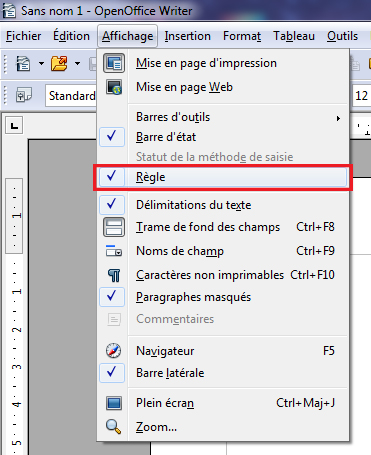The height and width of the screenshot is (455, 371).
Task: Open the new document dropdown arrow
Action: tap(41, 63)
